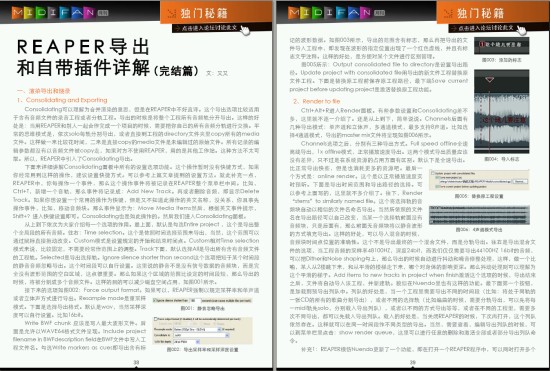Click the figure 002 export format settings image
The height and width of the screenshot is (371, 550).
[x=202, y=331]
